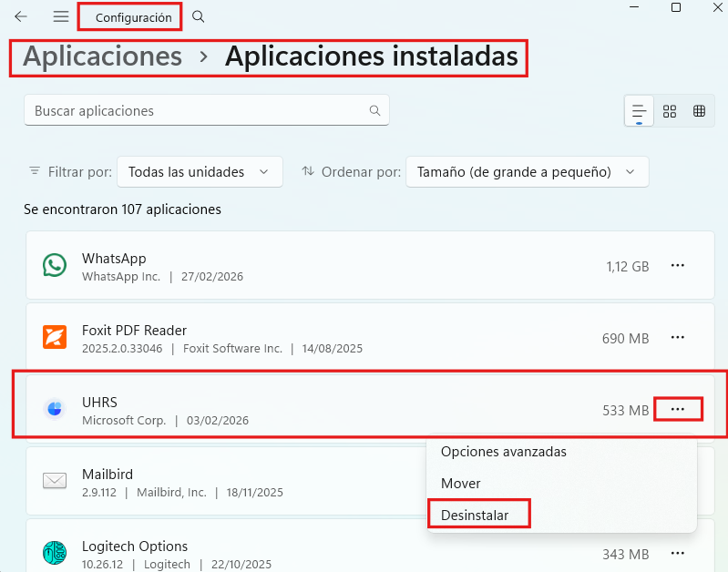The width and height of the screenshot is (728, 572).
Task: Click the search magnifier beside Configuración
Action: pos(199,16)
